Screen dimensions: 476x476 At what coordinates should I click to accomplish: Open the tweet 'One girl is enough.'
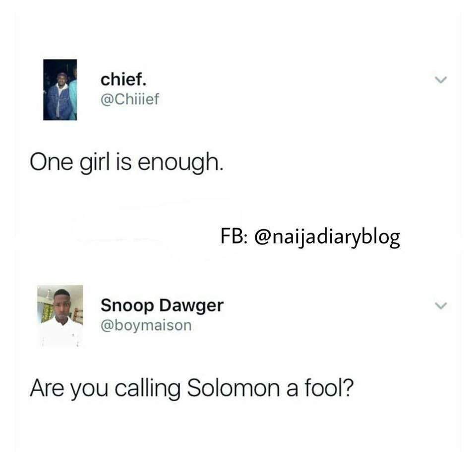tap(126, 162)
